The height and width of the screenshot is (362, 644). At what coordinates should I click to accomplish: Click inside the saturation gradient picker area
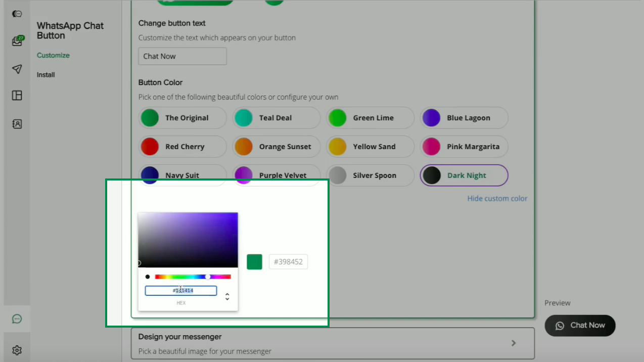pos(188,240)
